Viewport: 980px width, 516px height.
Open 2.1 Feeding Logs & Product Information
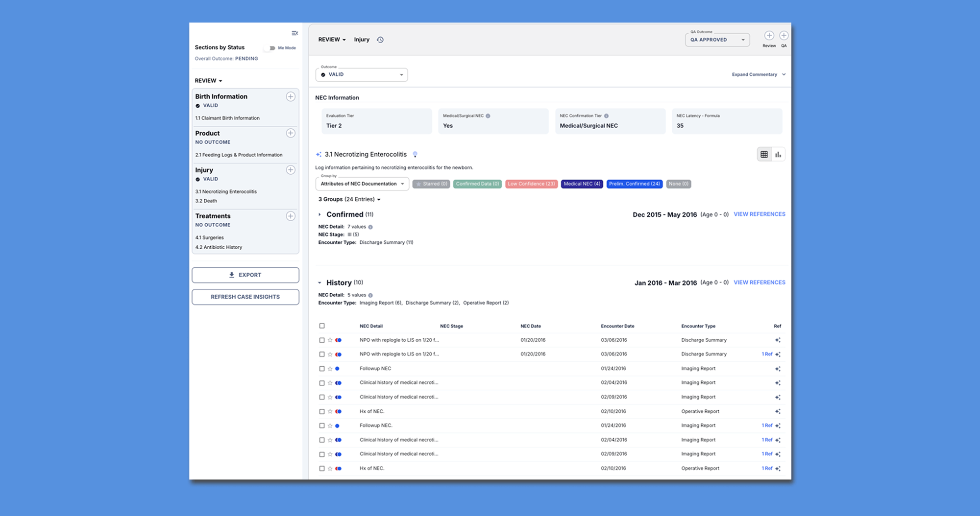click(239, 155)
